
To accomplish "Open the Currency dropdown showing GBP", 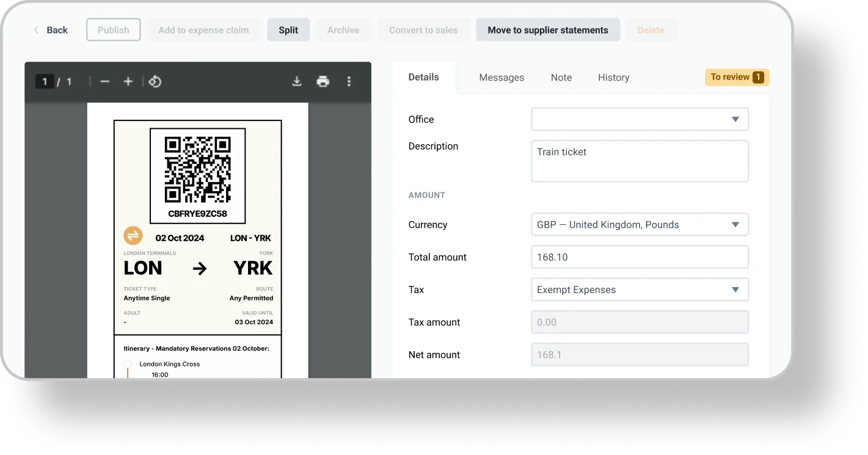I will (x=640, y=225).
